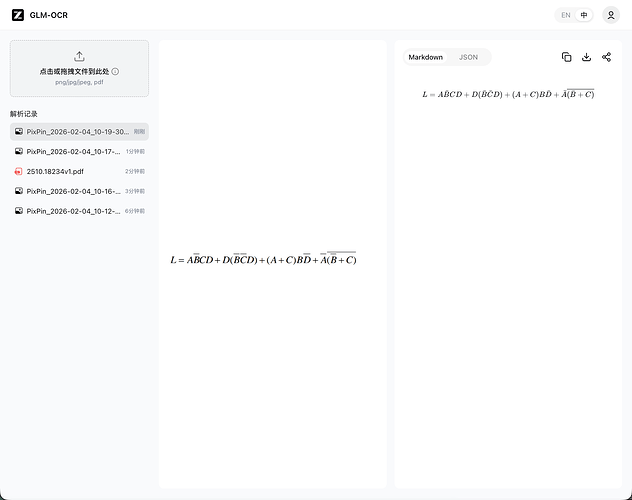Click the image icon beside PixPin 10-16 record
Viewport: 632px width, 500px height.
tap(19, 191)
